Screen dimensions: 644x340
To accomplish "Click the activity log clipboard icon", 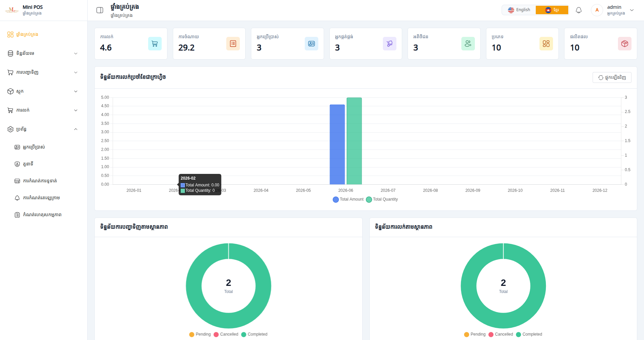I will pyautogui.click(x=17, y=215).
